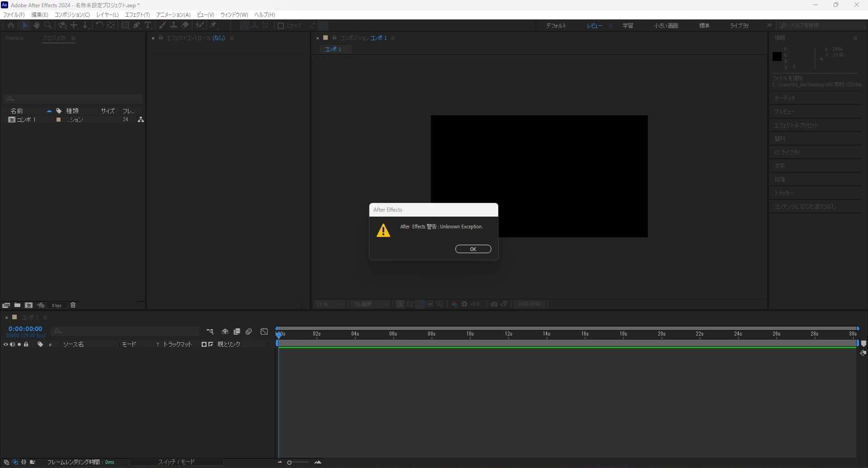Open timeline コンポ 1 panel menu
The width and height of the screenshot is (868, 468).
click(x=45, y=318)
